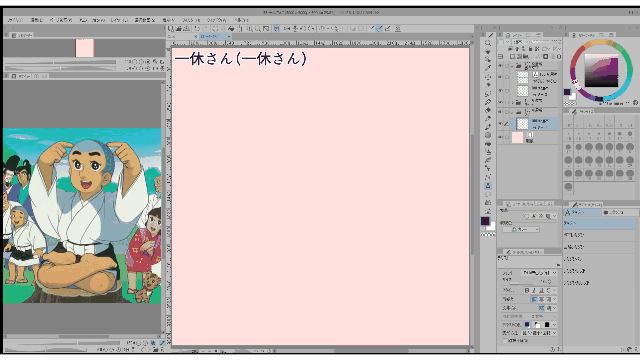Click the pink Navigator canvas thumbnail
The width and height of the screenshot is (640, 360).
pyautogui.click(x=84, y=48)
